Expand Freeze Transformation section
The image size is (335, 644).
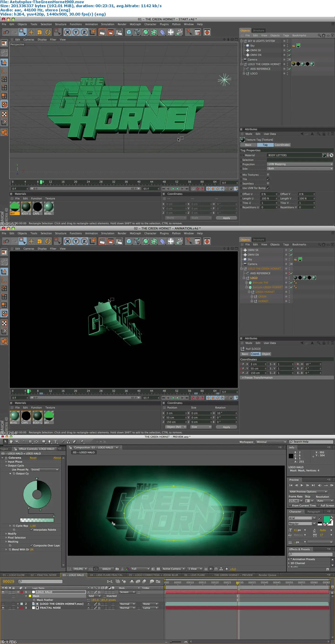pyautogui.click(x=243, y=378)
